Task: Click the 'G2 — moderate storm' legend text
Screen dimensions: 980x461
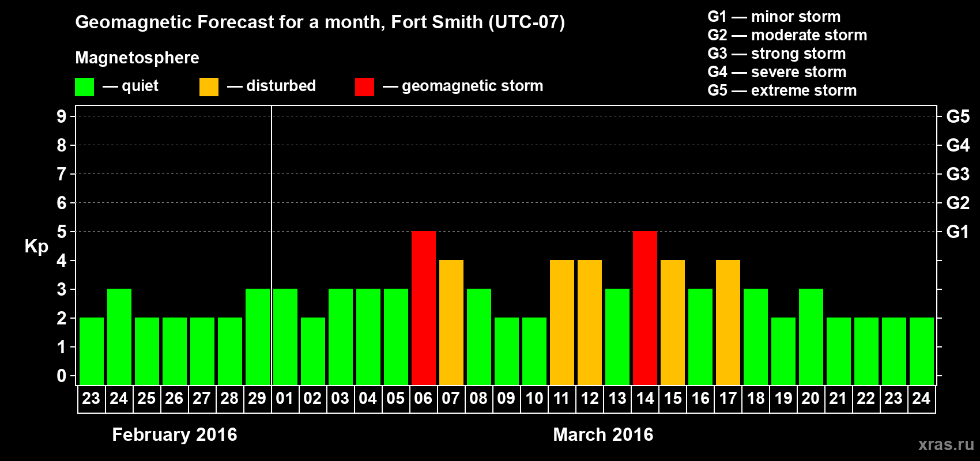Action: point(787,35)
